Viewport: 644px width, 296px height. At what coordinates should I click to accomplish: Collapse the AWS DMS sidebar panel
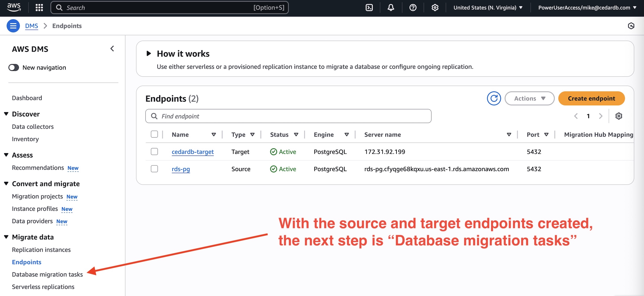tap(112, 49)
